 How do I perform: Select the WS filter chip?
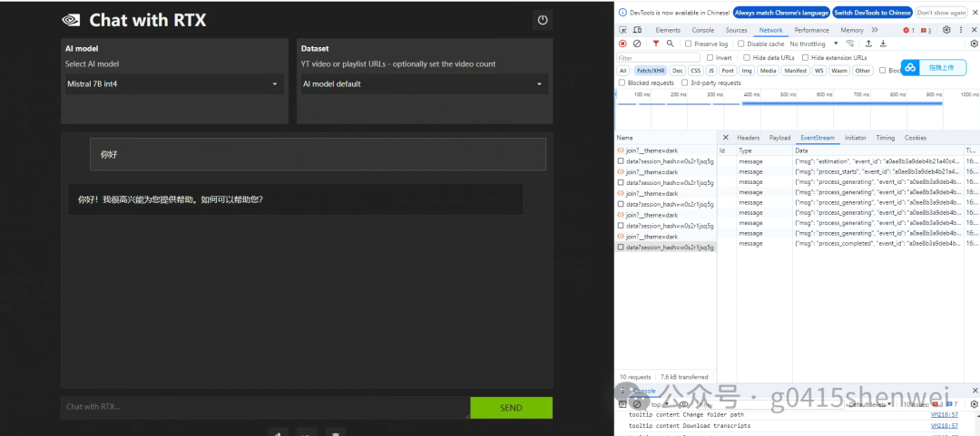pos(818,71)
